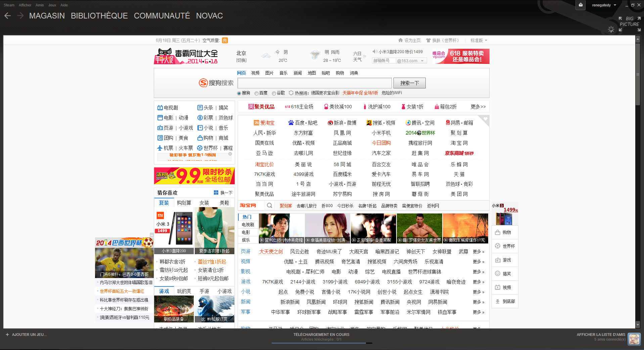Open the Jeux menu

coord(52,5)
